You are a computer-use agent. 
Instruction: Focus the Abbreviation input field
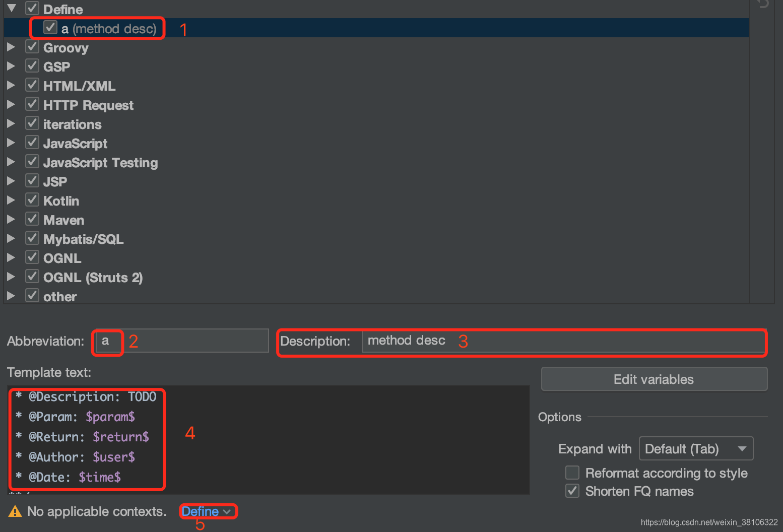[x=181, y=341]
